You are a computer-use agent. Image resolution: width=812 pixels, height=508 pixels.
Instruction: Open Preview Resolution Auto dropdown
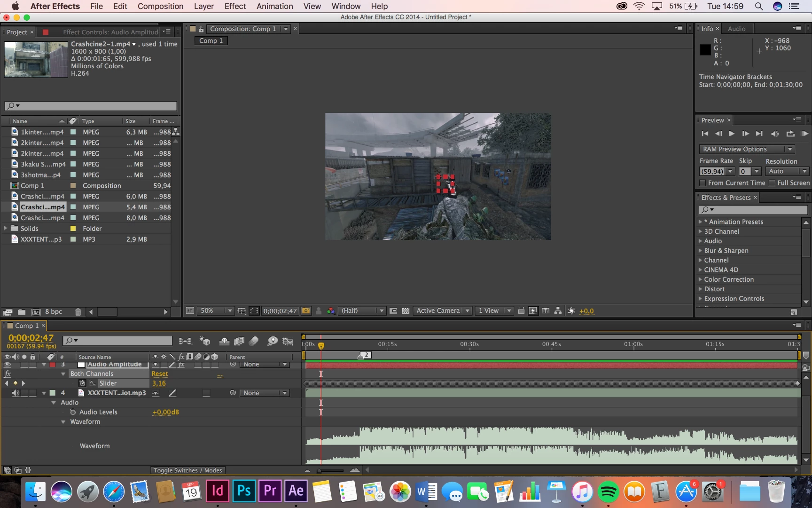(x=787, y=172)
